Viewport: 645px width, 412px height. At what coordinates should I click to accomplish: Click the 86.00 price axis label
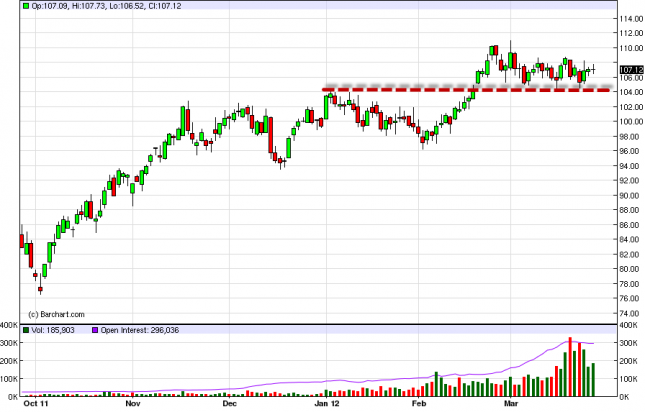pyautogui.click(x=631, y=225)
